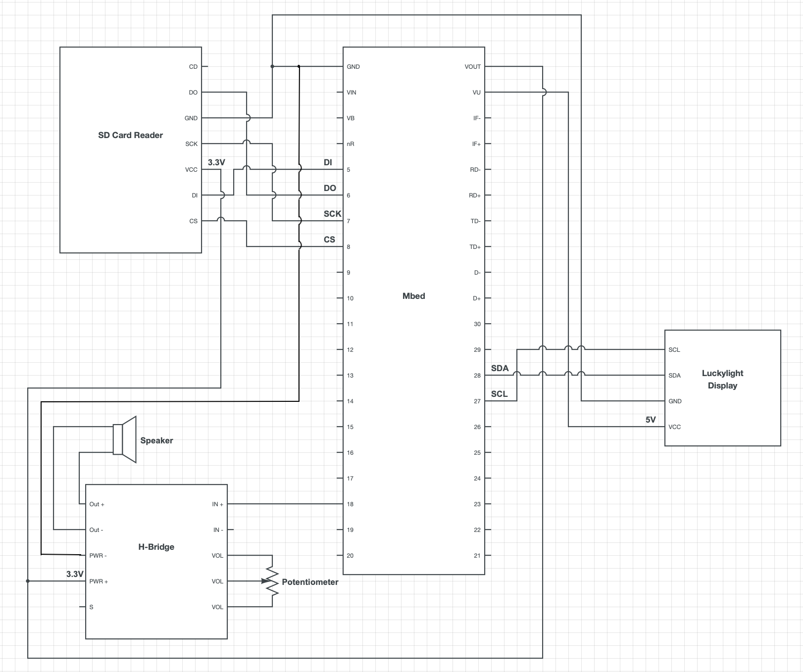
Task: Click the DO pin on SD Card Reader
Action: [x=193, y=93]
